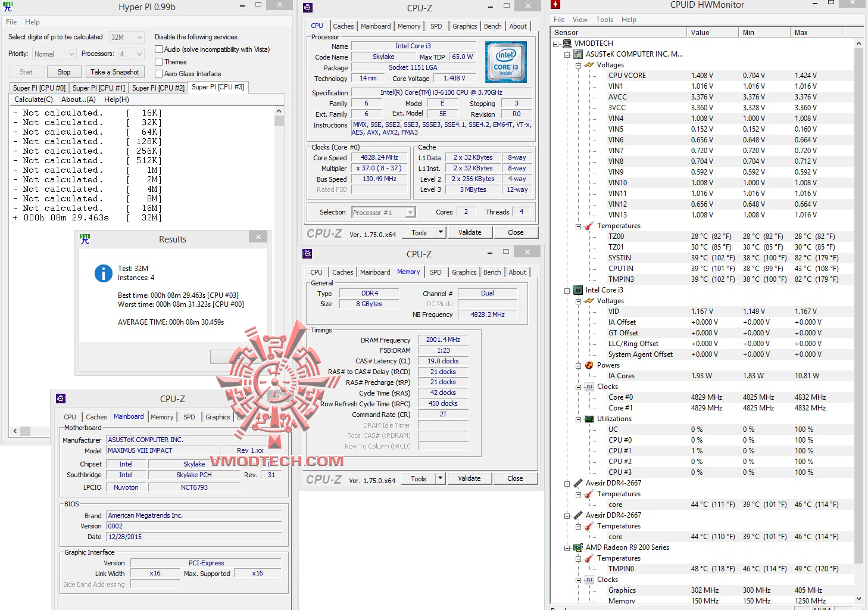Enable the Audio service checkbox in Hyper PI
868x610 pixels.
pyautogui.click(x=159, y=49)
